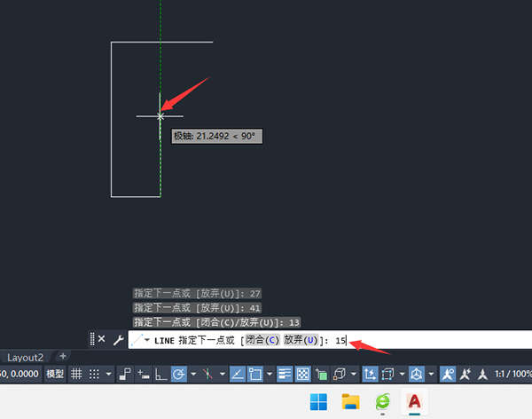Switch to 模型 model space button
The image size is (532, 419).
[x=55, y=374]
